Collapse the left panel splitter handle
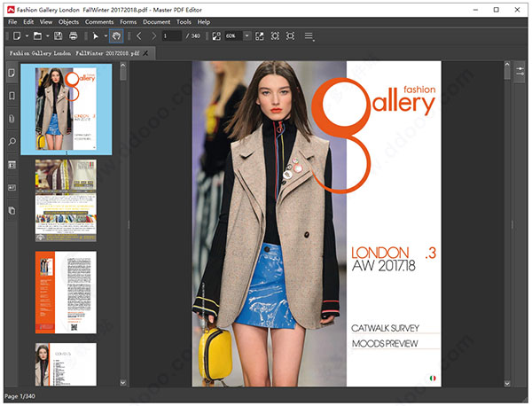This screenshot has width=532, height=406. [129, 224]
